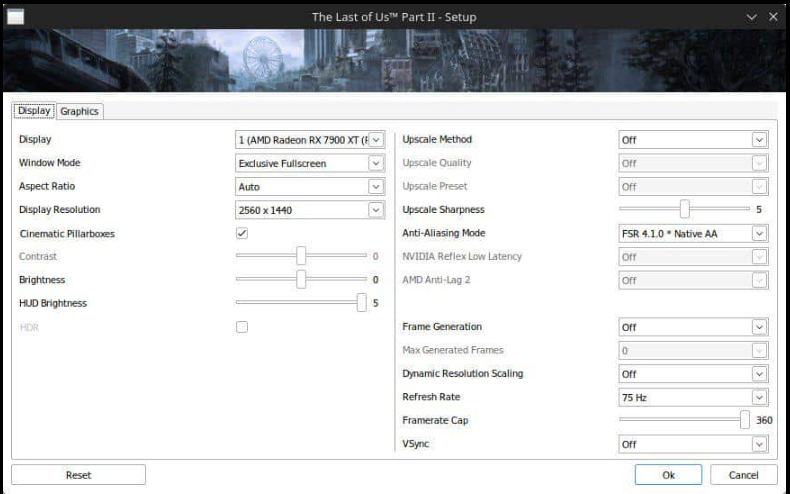Open the VSync dropdown
Screen dimensions: 790x494
693,444
